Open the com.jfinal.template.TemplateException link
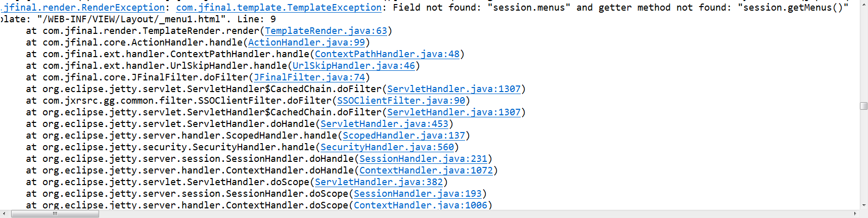The image size is (868, 218). pyautogui.click(x=279, y=8)
